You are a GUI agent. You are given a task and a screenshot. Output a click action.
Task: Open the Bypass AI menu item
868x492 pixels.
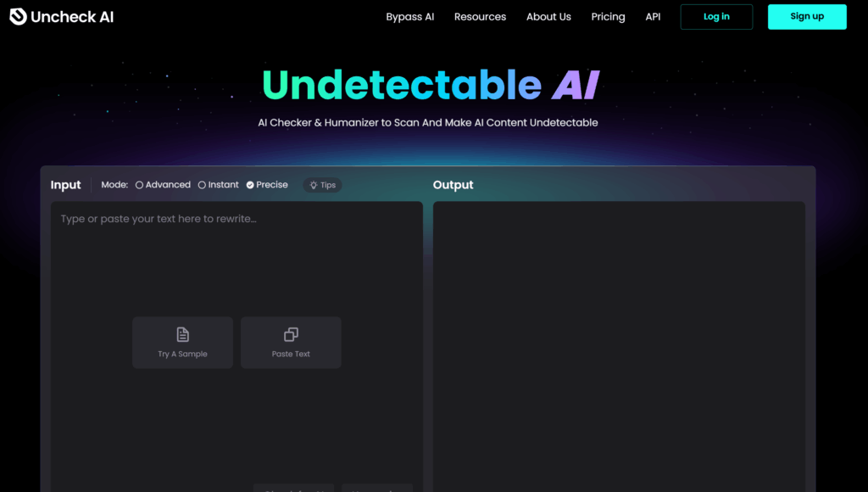coord(410,16)
